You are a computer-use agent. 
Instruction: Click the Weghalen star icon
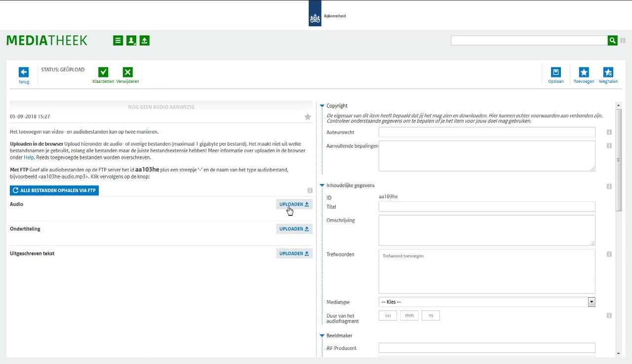pos(608,73)
